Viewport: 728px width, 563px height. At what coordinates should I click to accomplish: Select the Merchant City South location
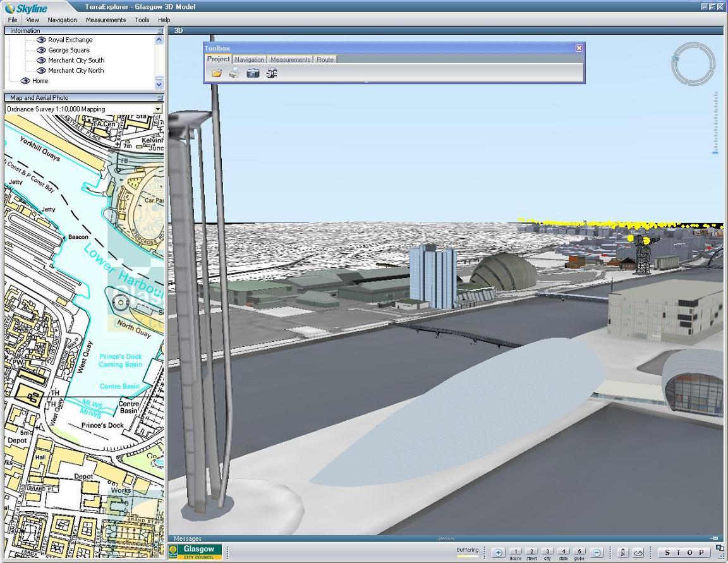click(x=76, y=60)
